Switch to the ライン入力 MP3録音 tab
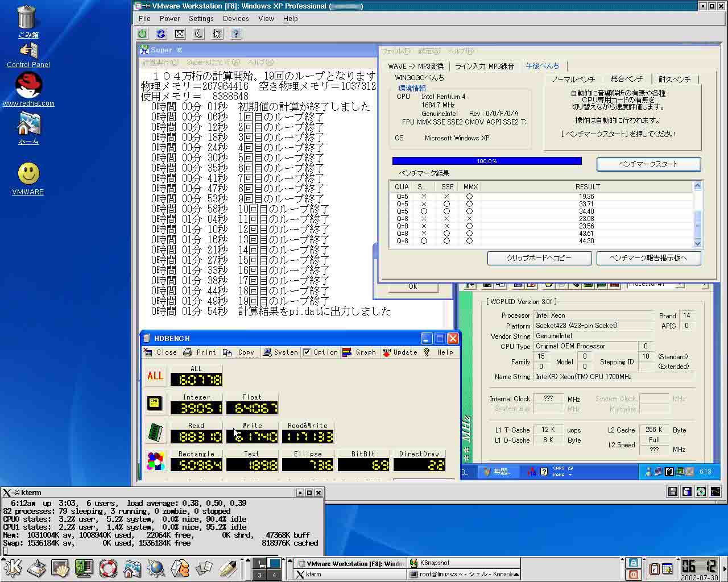The image size is (728, 582). click(x=485, y=66)
